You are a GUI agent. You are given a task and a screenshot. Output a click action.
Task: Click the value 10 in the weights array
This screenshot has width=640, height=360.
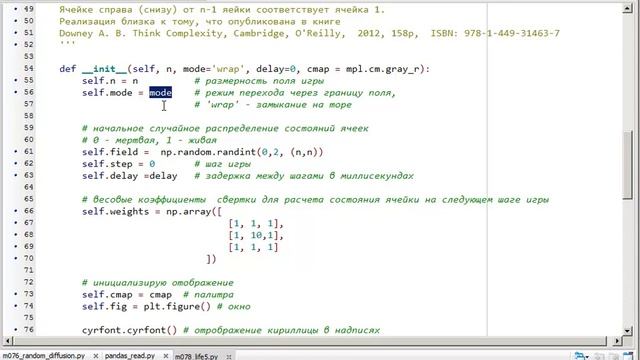pyautogui.click(x=256, y=235)
